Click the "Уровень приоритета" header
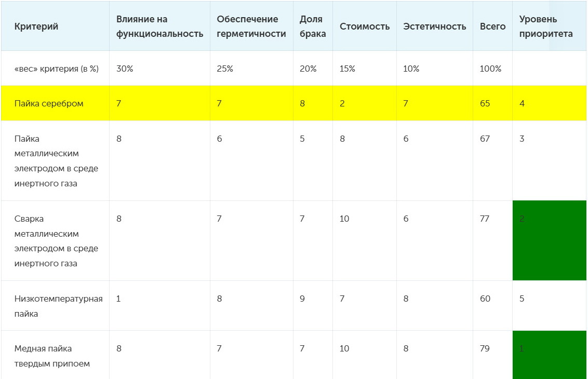Screen dimensions: 588x379 [x=545, y=26]
